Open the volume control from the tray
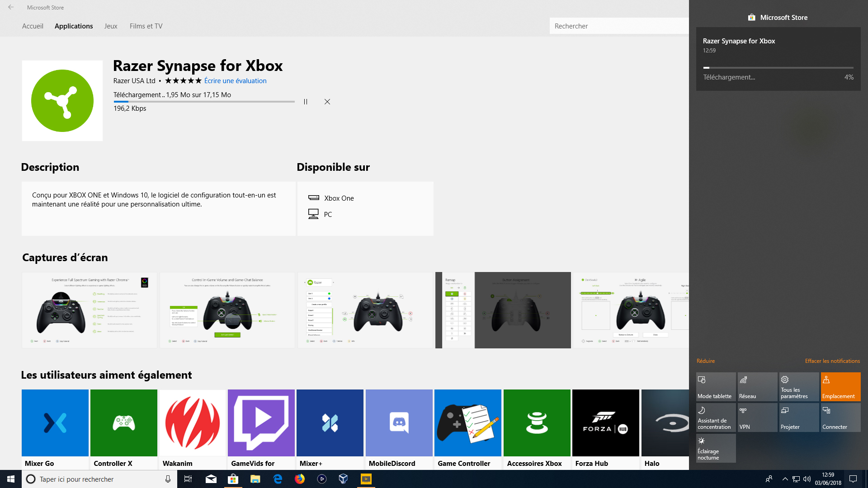Viewport: 868px width, 488px height. 807,479
